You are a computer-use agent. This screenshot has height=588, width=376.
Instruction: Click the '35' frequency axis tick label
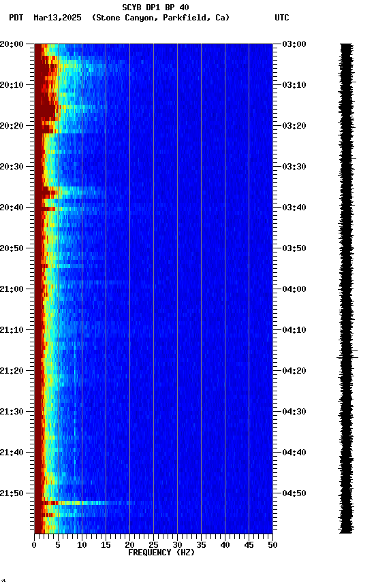pyautogui.click(x=201, y=545)
